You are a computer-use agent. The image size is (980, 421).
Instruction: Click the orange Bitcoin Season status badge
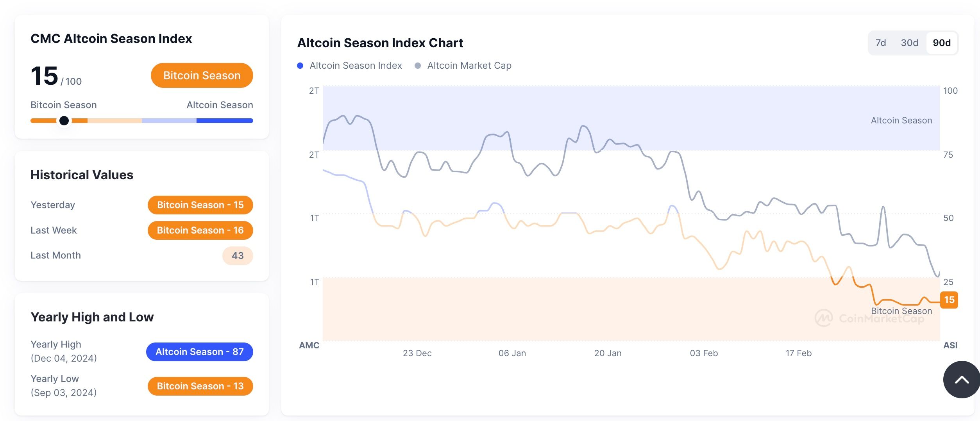tap(202, 75)
